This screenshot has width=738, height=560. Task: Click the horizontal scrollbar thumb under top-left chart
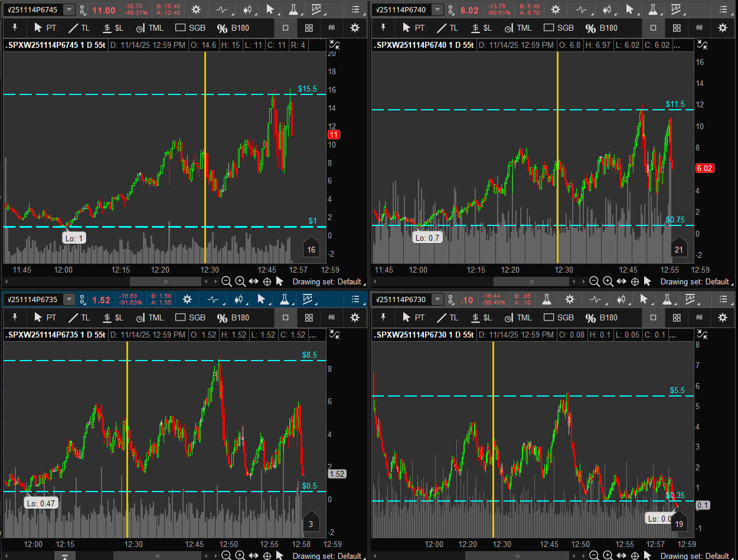(x=165, y=281)
